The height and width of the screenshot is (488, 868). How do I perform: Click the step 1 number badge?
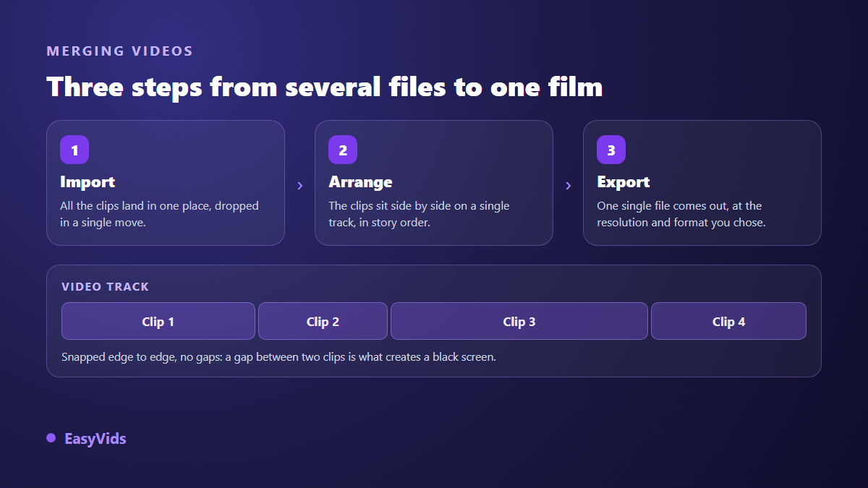(75, 150)
